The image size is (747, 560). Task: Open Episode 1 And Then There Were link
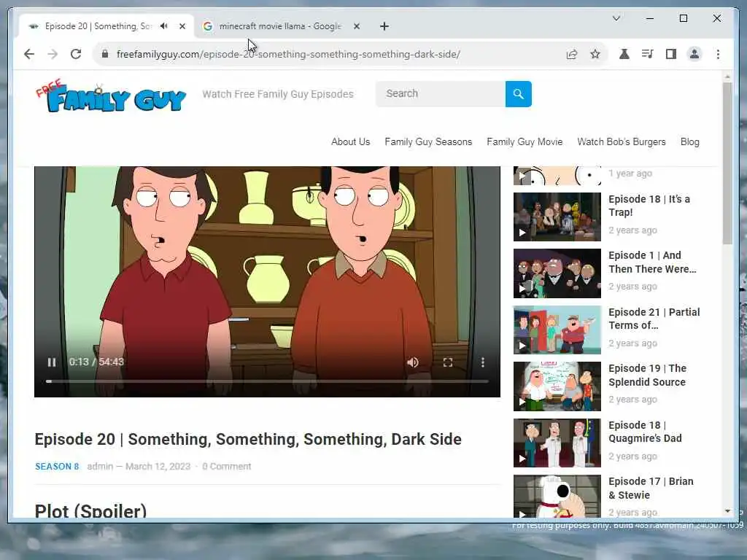(x=652, y=262)
